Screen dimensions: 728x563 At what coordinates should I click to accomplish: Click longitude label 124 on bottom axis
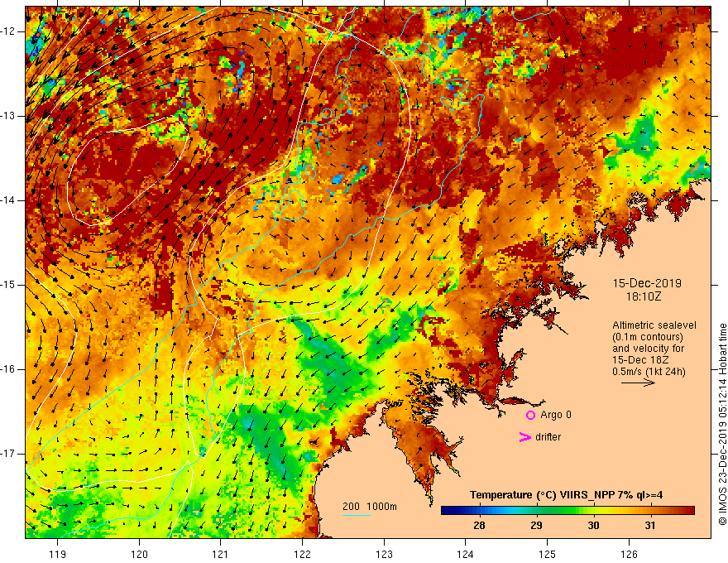[466, 554]
